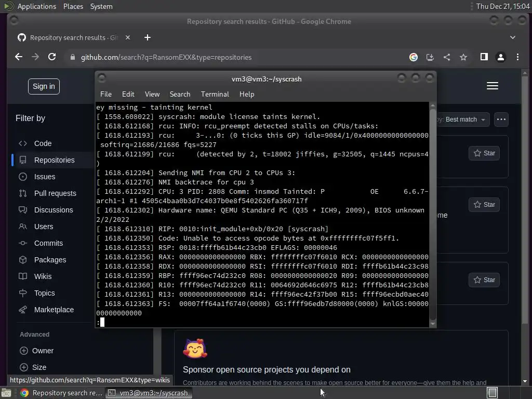The width and height of the screenshot is (532, 399).
Task: Filter results by Discussions
Action: tap(53, 210)
